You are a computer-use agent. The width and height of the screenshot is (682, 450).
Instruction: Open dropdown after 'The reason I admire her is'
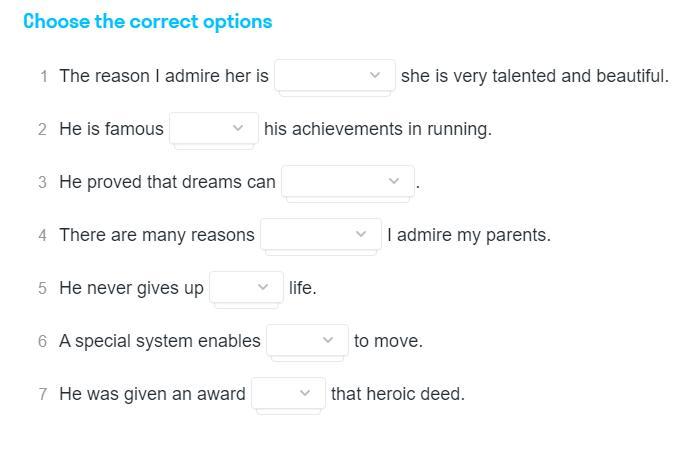335,76
